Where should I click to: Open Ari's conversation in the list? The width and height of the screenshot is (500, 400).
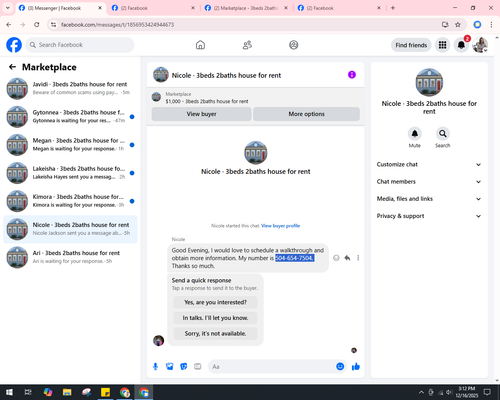(70, 257)
